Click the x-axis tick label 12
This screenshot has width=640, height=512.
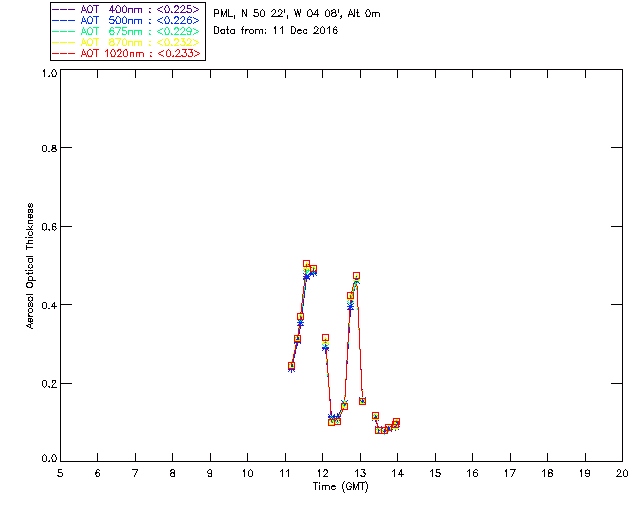[322, 473]
